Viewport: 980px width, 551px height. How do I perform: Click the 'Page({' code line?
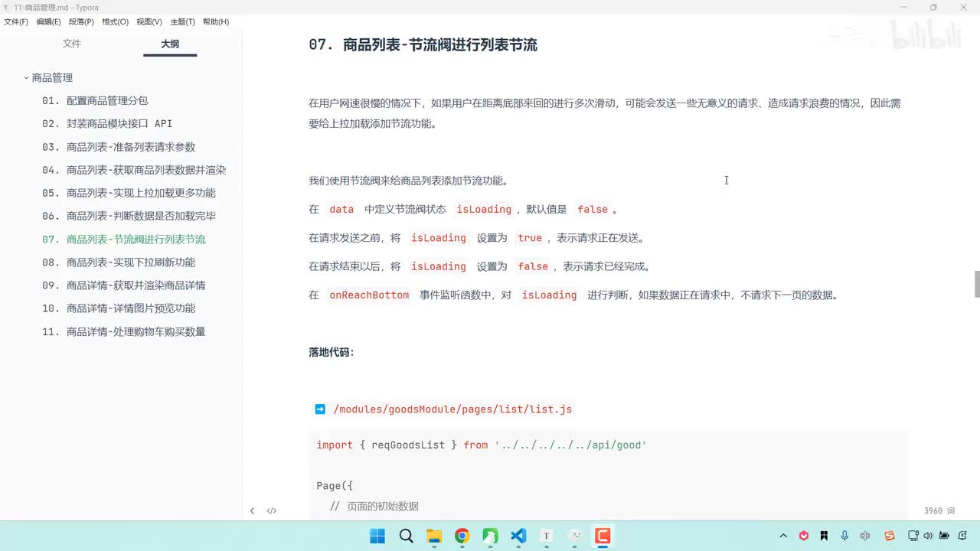click(x=335, y=486)
